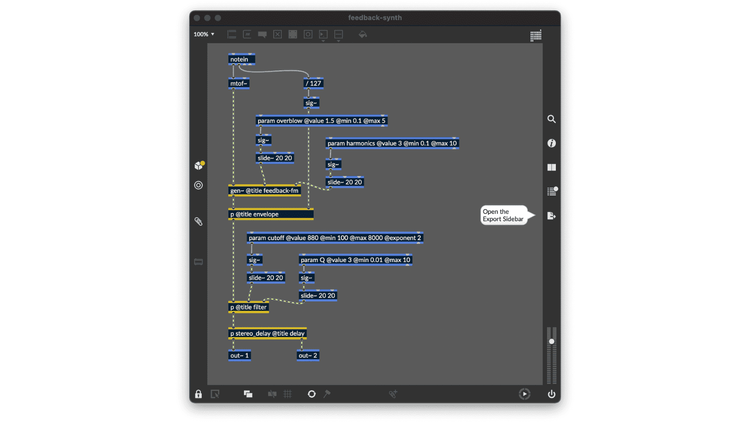Click the paperclip snippets icon
The height and width of the screenshot is (422, 750).
(198, 221)
